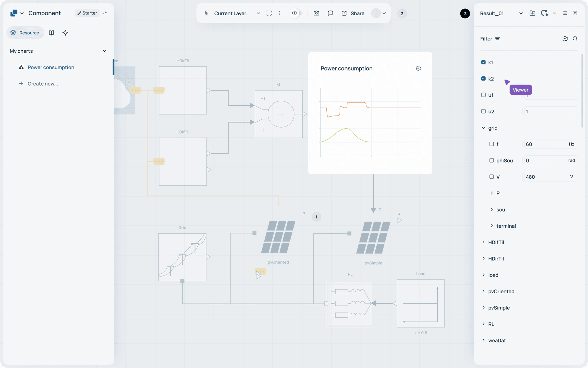Expand the pvOriented tree node
Viewport: 588px width, 368px height.
tap(483, 291)
